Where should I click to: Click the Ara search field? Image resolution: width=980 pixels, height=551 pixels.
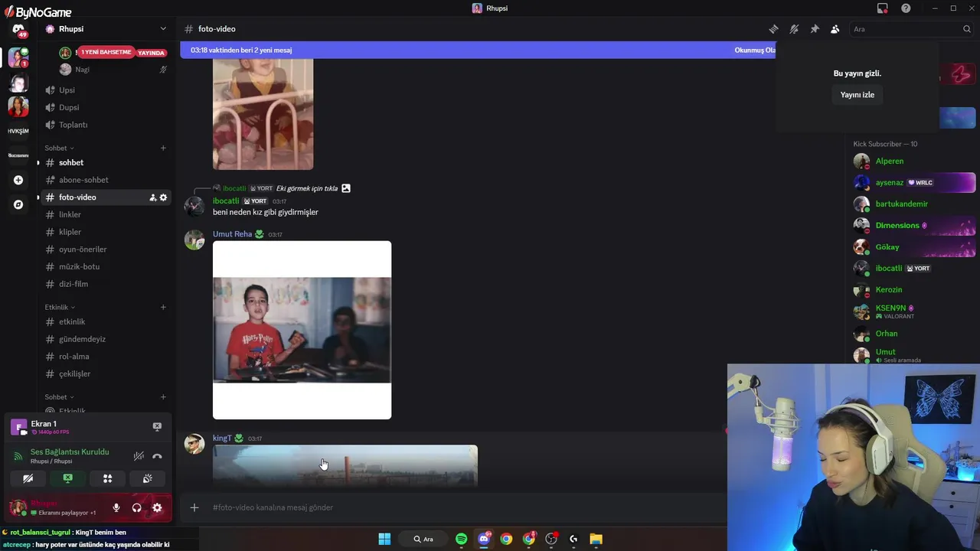click(911, 29)
